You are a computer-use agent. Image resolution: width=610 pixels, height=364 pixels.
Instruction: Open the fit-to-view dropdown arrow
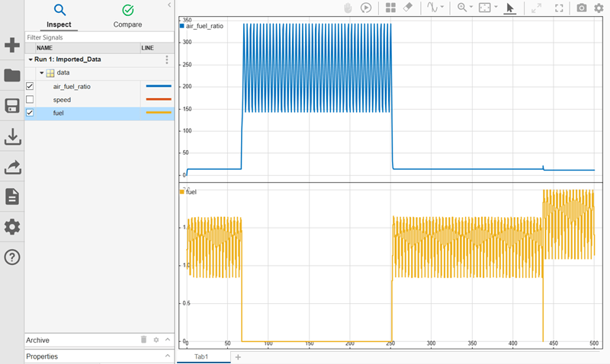pyautogui.click(x=496, y=7)
